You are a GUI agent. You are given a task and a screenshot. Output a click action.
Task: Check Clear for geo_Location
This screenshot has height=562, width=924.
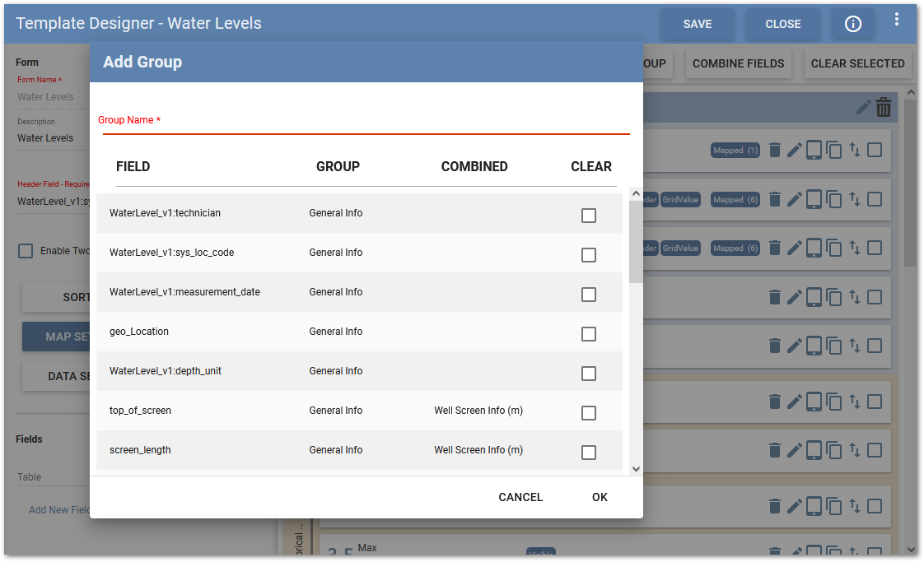[x=589, y=334]
